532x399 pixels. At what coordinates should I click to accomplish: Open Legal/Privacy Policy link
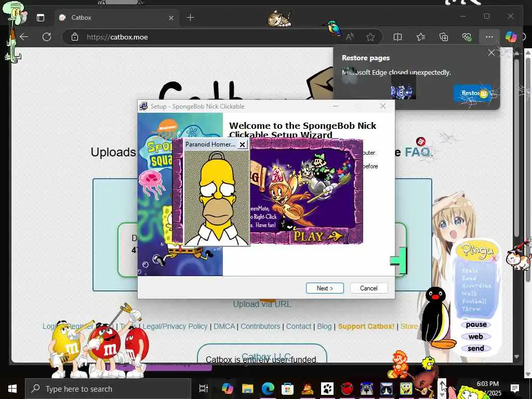click(x=175, y=326)
